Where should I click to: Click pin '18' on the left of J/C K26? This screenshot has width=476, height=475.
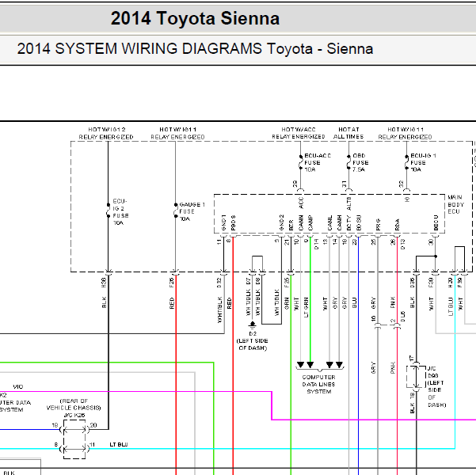point(55,425)
